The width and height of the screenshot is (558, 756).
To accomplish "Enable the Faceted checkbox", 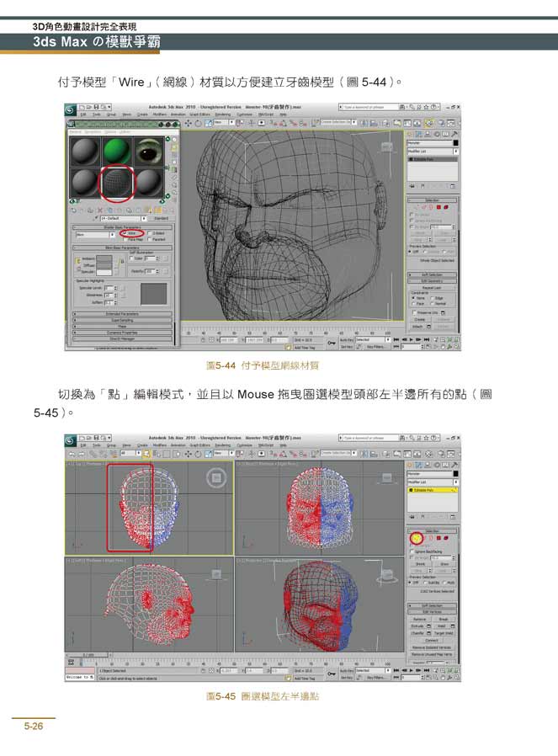I will click(149, 239).
